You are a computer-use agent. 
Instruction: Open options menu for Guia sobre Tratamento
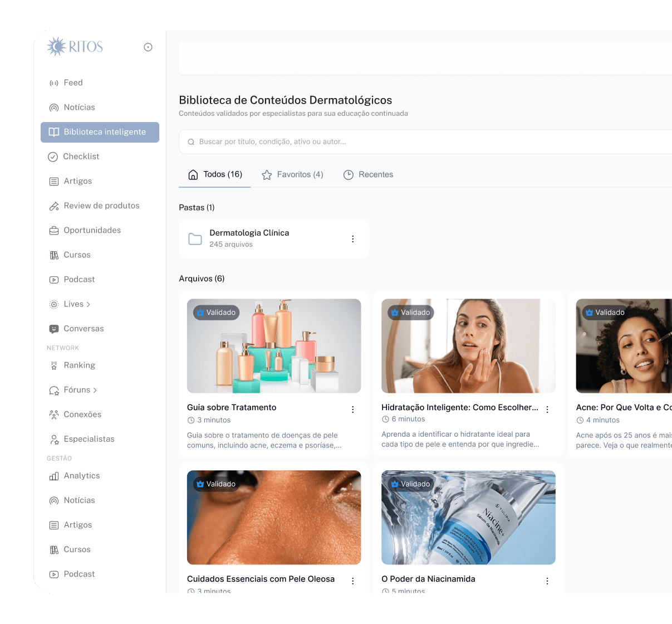point(352,409)
